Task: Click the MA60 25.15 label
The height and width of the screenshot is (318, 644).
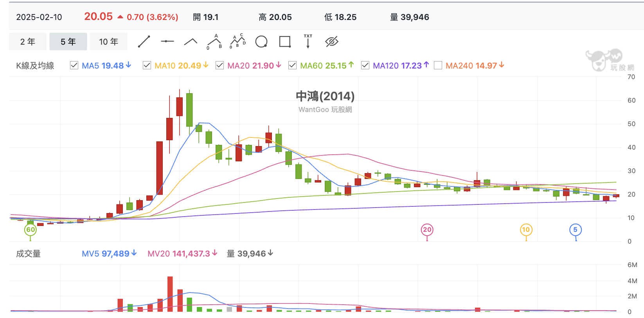Action: click(327, 65)
